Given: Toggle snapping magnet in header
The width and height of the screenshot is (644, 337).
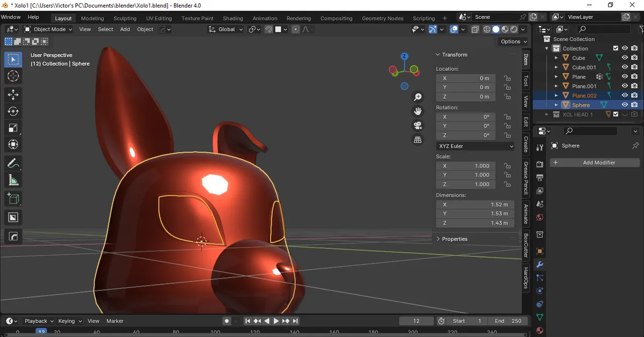Looking at the screenshot, I should 269,29.
